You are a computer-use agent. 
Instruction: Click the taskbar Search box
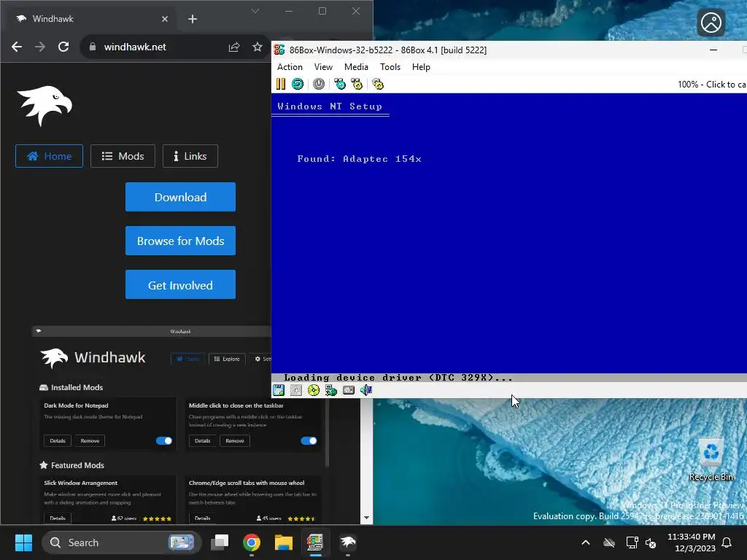tap(122, 542)
